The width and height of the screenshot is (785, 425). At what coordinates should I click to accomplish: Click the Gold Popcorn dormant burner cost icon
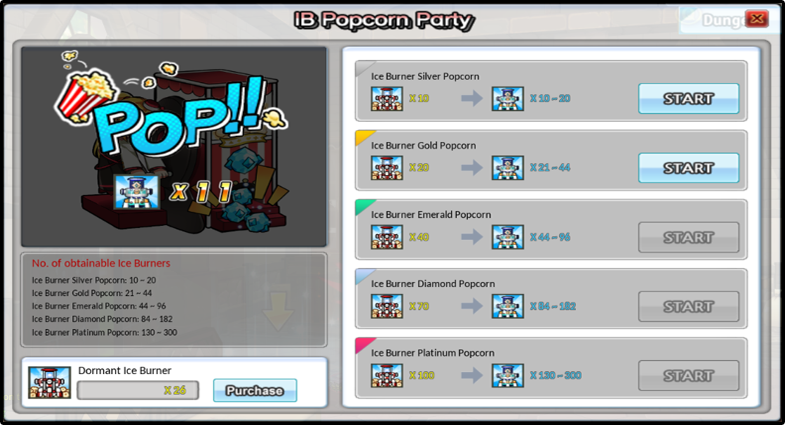click(387, 168)
